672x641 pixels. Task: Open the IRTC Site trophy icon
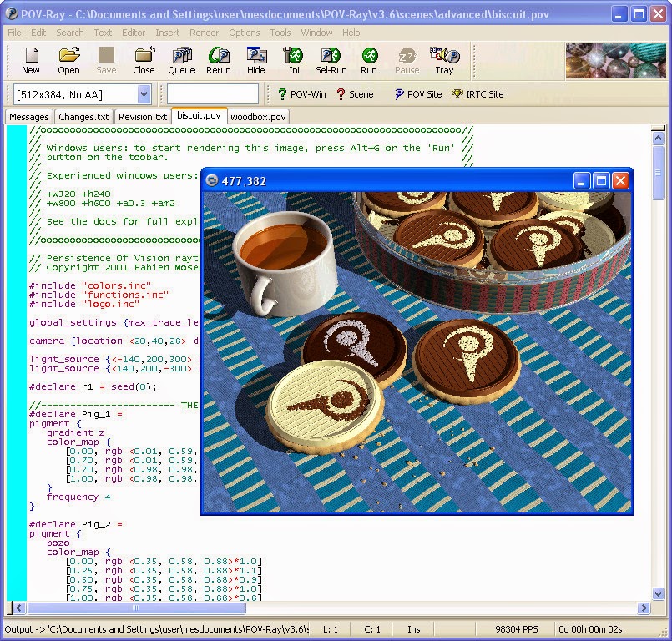[457, 93]
